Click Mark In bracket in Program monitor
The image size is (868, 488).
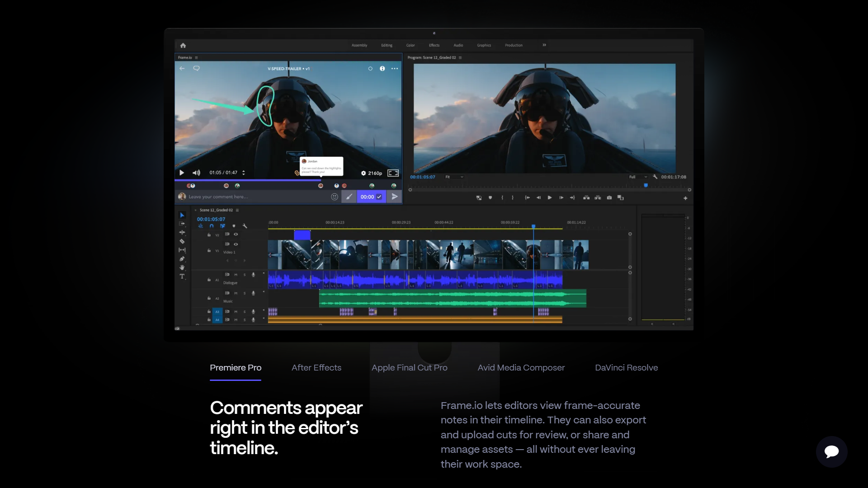502,197
